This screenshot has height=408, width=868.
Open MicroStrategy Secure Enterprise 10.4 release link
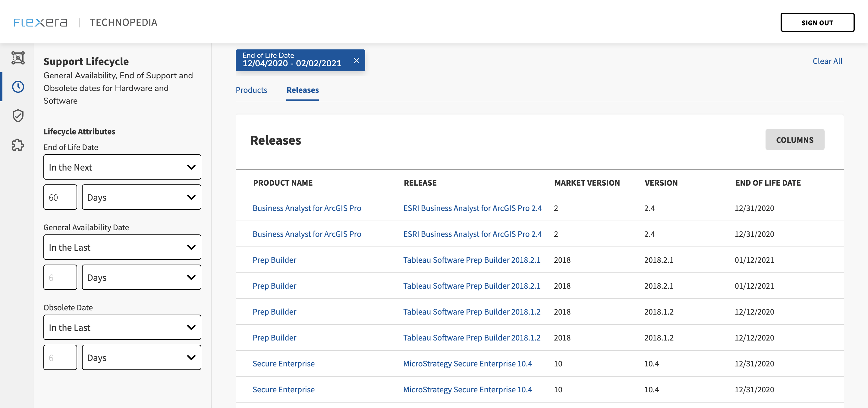click(x=467, y=363)
